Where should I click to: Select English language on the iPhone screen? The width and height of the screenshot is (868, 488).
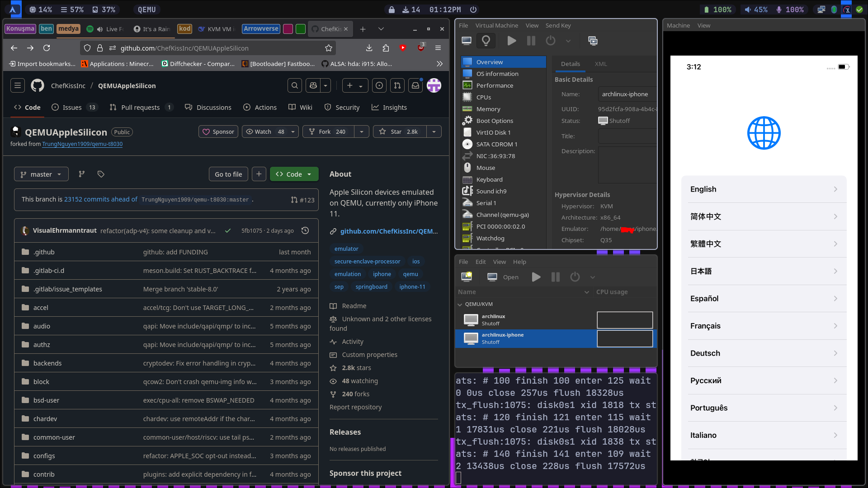coord(764,189)
